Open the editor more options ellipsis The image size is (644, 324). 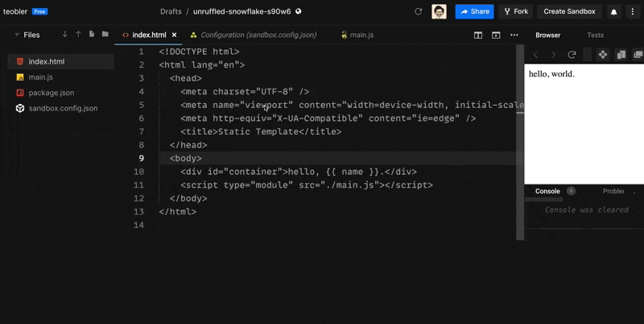514,35
